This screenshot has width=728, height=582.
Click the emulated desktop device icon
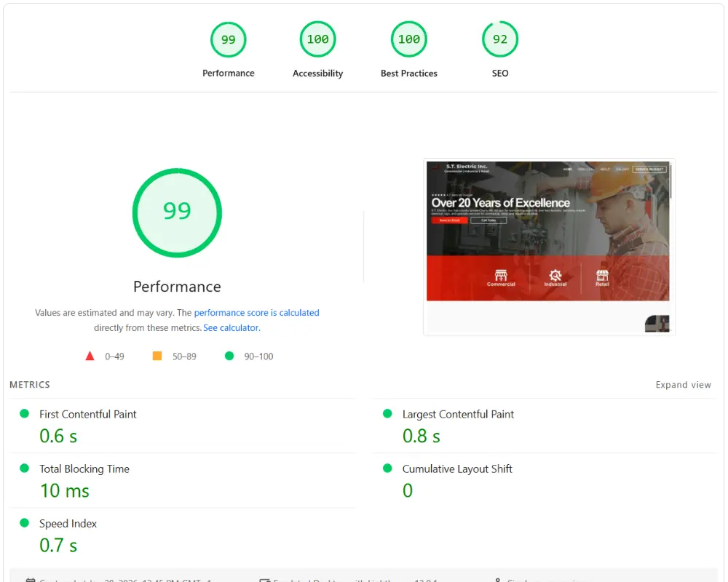click(x=264, y=579)
